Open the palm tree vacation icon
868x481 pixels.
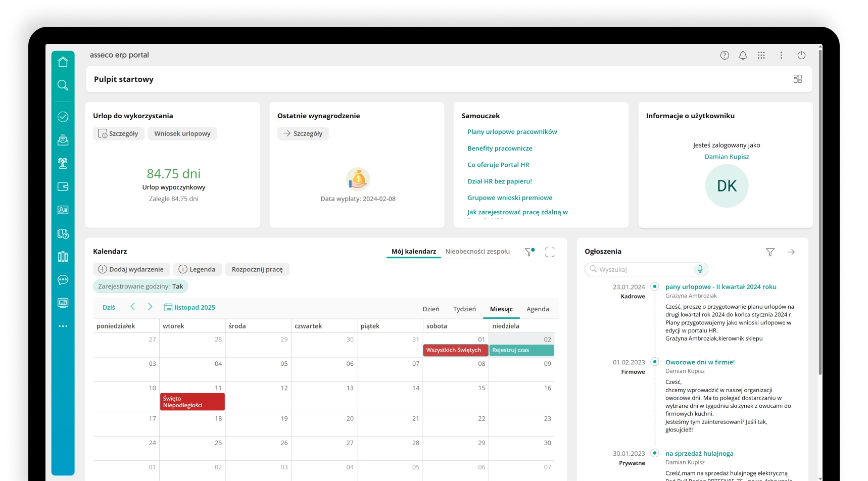63,163
